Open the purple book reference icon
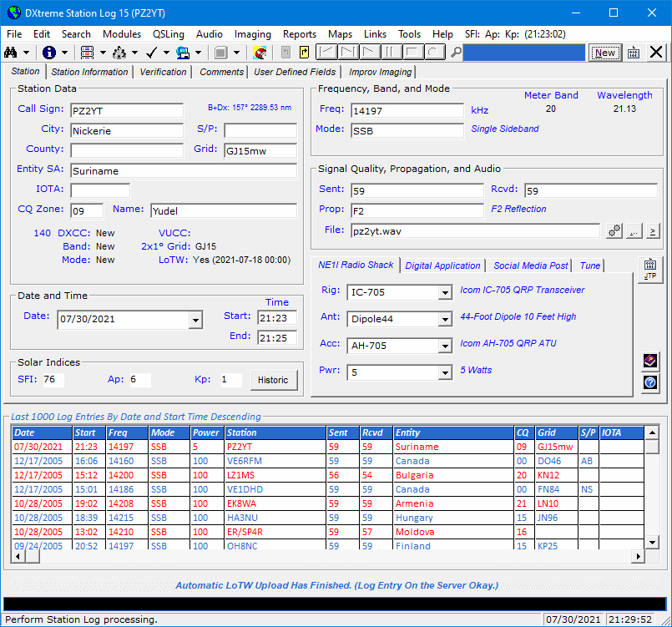Screen dimensions: 672x627 [x=650, y=362]
